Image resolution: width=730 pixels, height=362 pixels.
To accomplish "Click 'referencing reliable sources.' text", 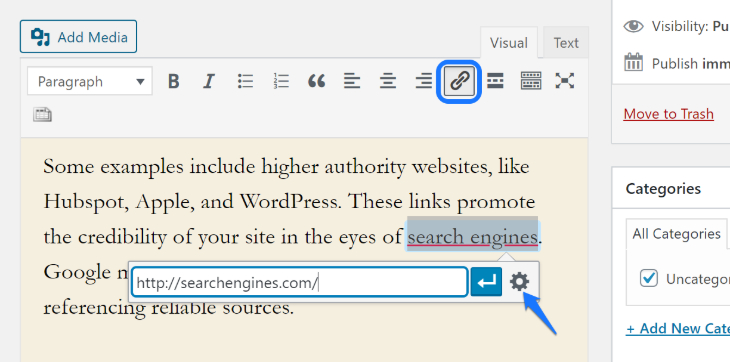I will (169, 308).
